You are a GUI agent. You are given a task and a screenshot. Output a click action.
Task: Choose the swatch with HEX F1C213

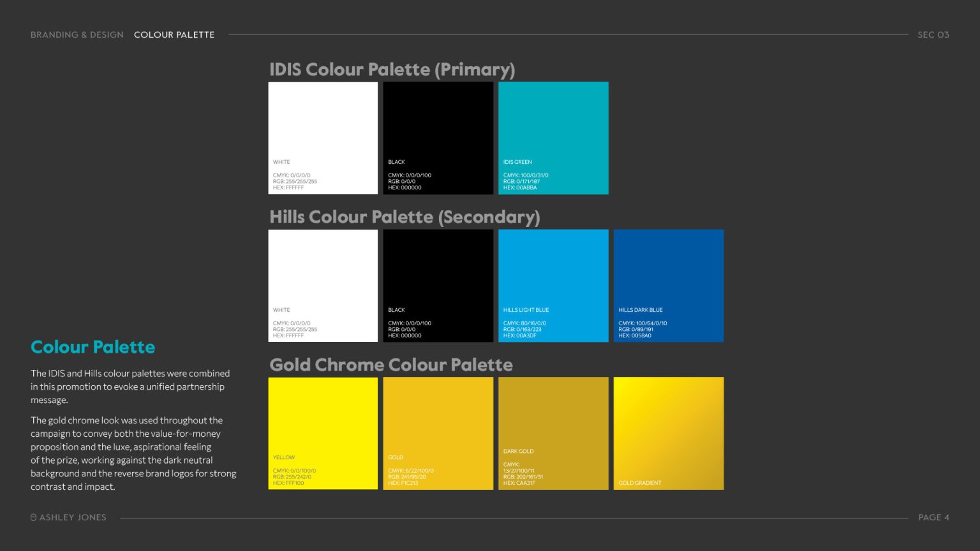pyautogui.click(x=438, y=434)
